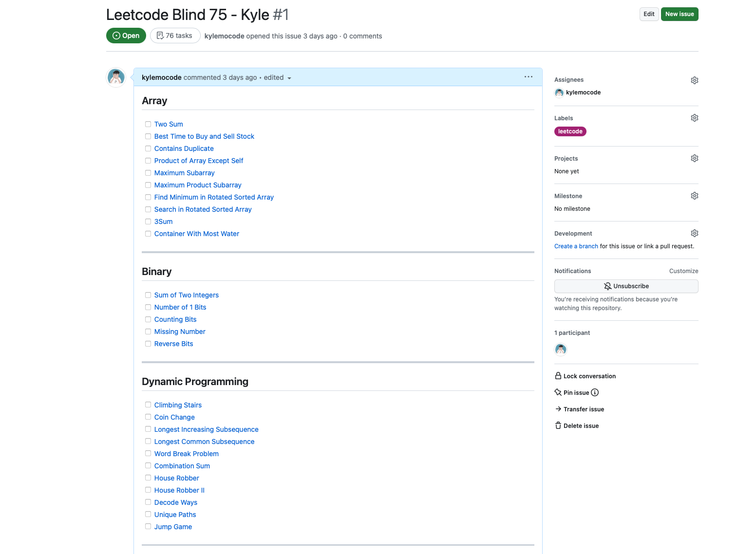This screenshot has width=756, height=554.
Task: Click Pin issue
Action: pos(572,392)
